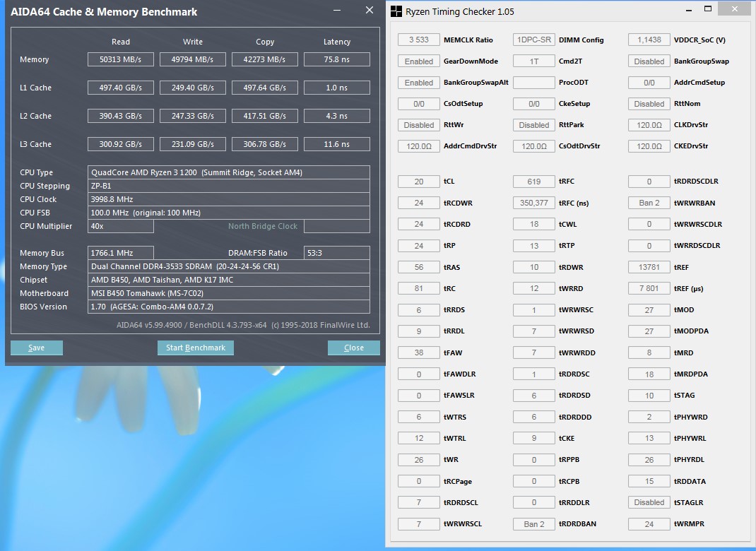The image size is (756, 551).
Task: Close Ryzen Timing Checker with X
Action: tap(735, 8)
